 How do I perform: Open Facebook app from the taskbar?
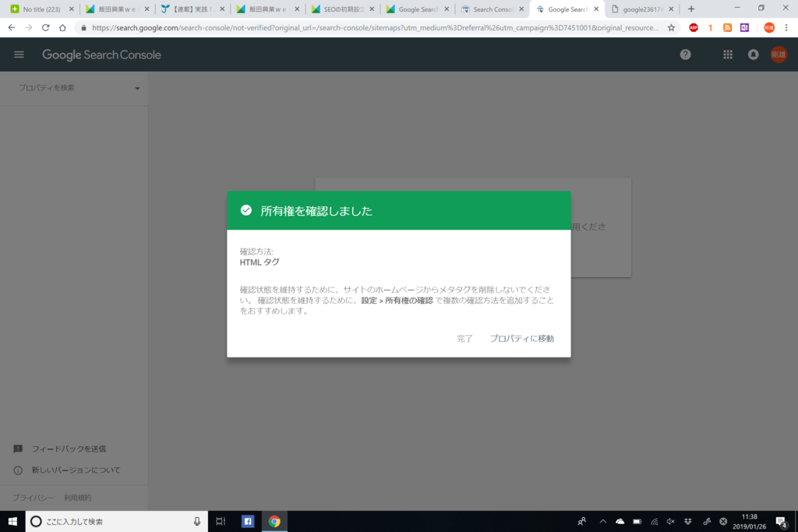point(248,521)
